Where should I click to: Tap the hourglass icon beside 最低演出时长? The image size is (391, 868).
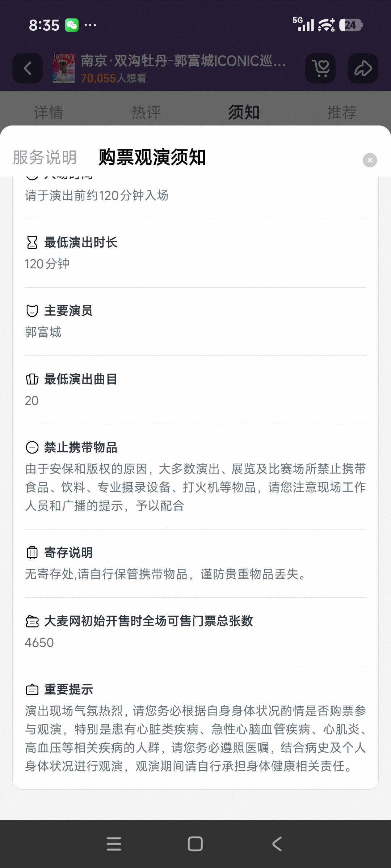pyautogui.click(x=32, y=242)
